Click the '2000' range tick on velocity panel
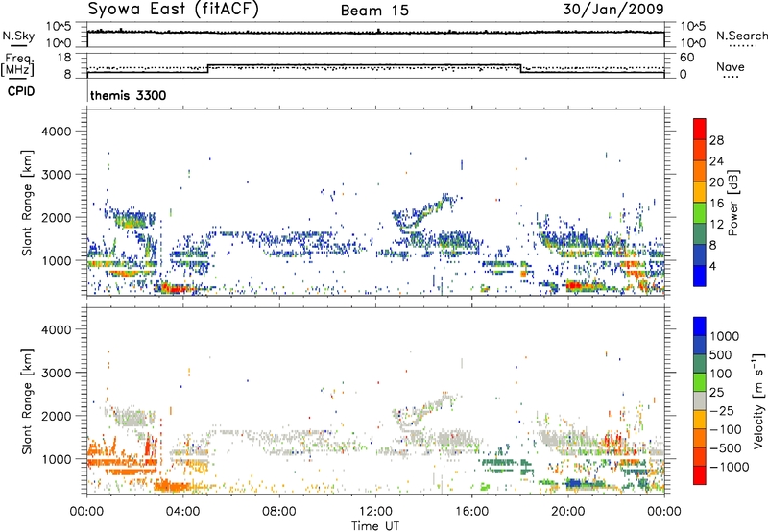Screen dimensions: 768x532 pyautogui.click(x=56, y=416)
